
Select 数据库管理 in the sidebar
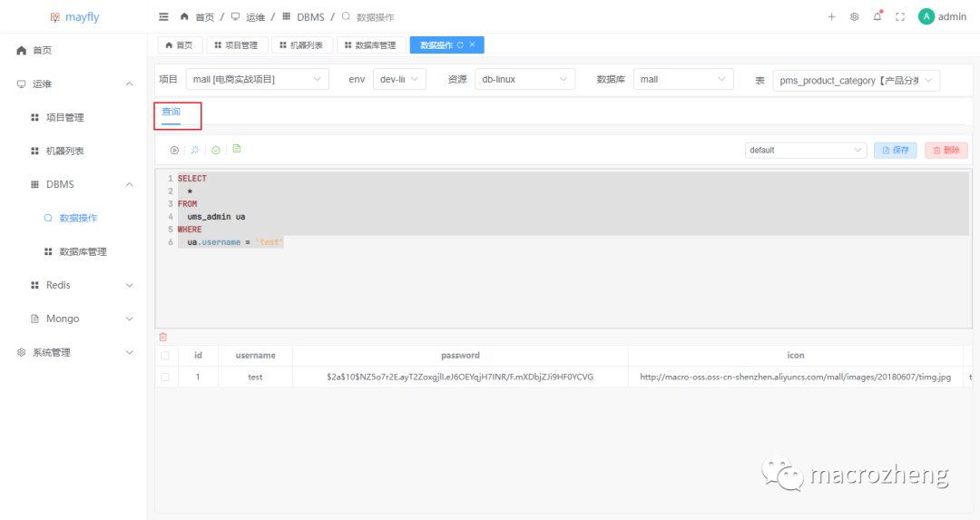click(83, 251)
